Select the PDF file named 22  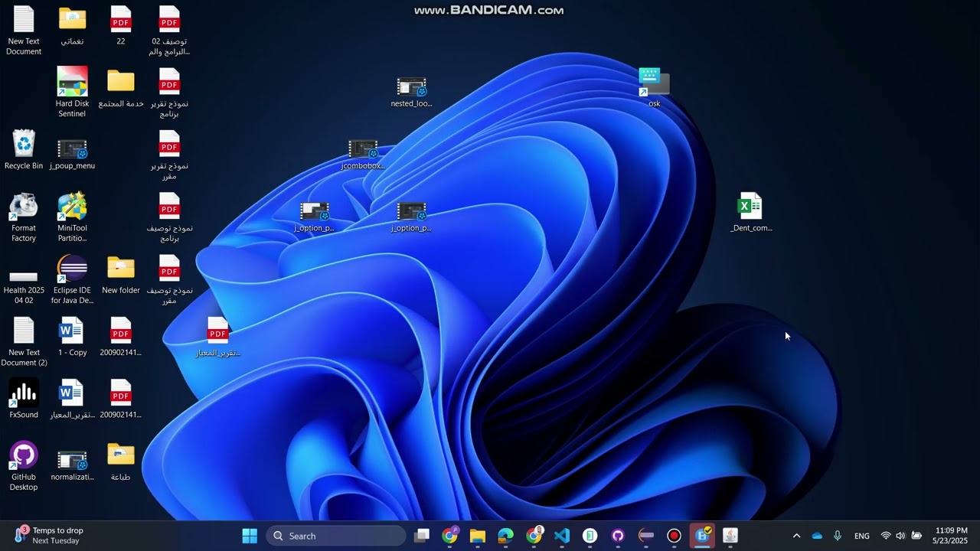click(121, 25)
